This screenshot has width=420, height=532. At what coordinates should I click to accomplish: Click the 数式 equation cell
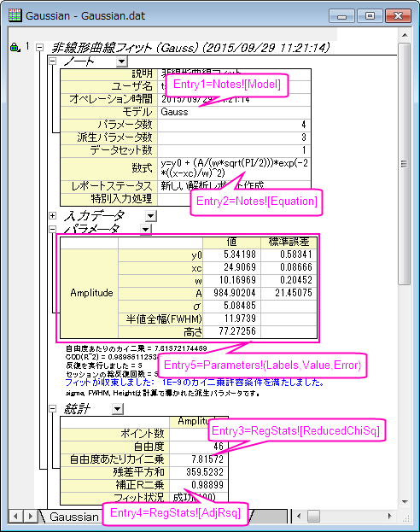234,168
